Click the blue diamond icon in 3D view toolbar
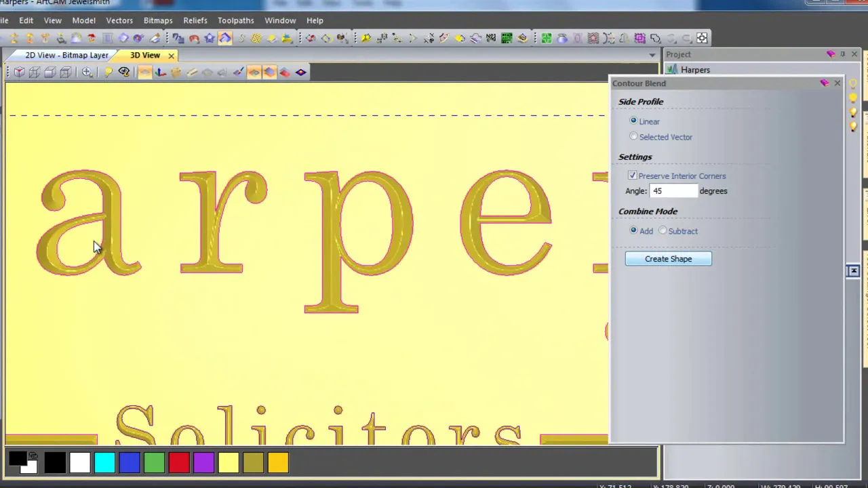This screenshot has height=488, width=868. point(300,72)
